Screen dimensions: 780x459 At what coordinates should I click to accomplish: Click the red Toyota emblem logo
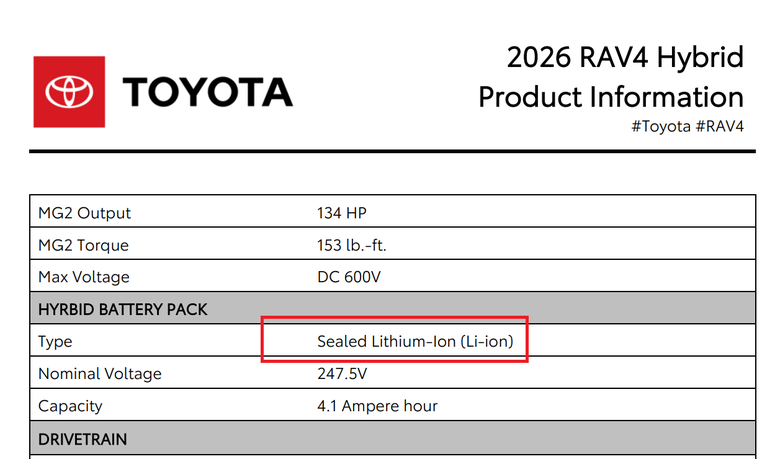click(69, 92)
